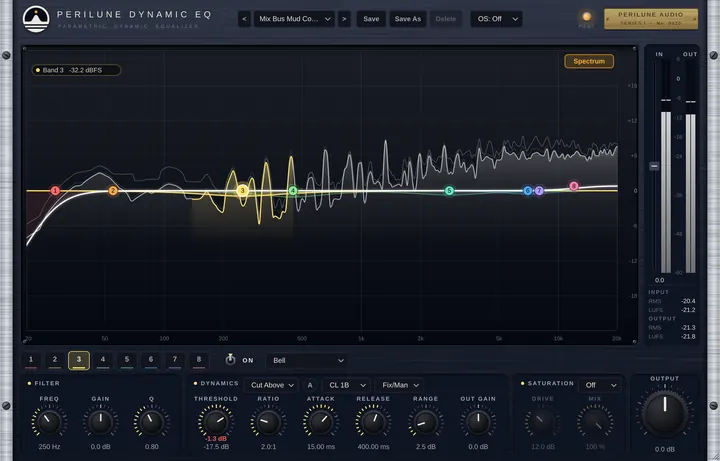
Task: Click the RANGE knob
Action: (x=426, y=422)
